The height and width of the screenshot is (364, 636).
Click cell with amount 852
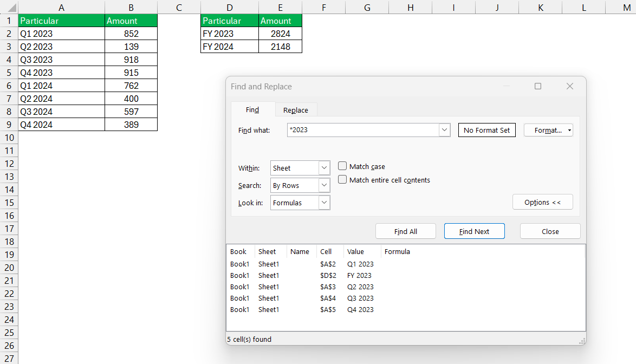point(131,34)
